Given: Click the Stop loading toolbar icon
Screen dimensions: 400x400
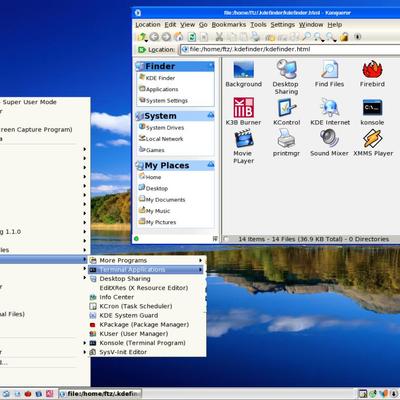Looking at the screenshot, I should pos(204,37).
